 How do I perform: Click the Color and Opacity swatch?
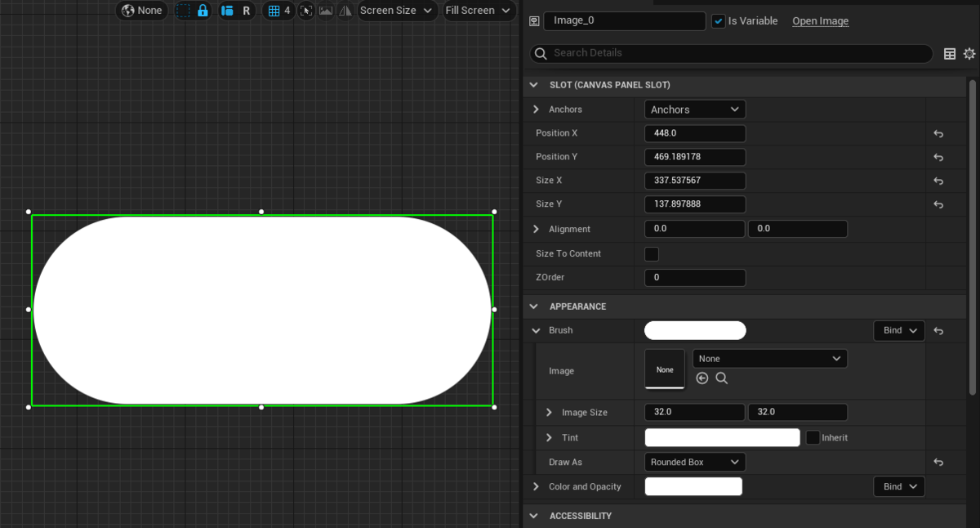click(x=693, y=486)
